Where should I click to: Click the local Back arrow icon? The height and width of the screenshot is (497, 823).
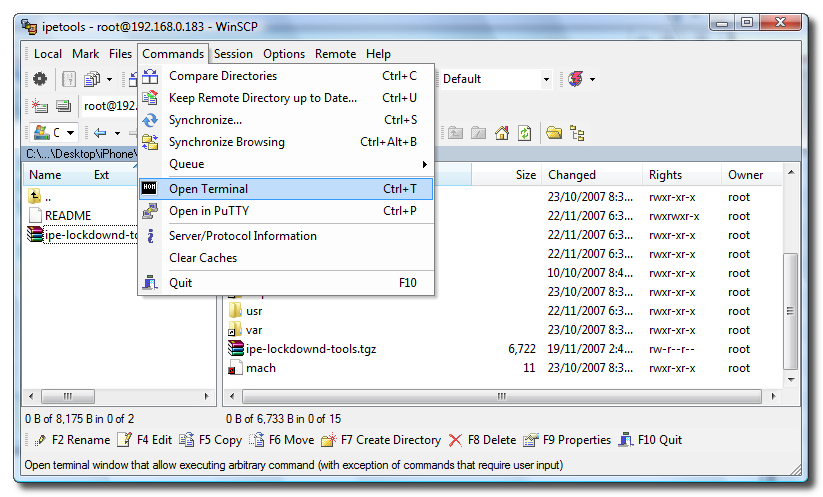[x=100, y=133]
